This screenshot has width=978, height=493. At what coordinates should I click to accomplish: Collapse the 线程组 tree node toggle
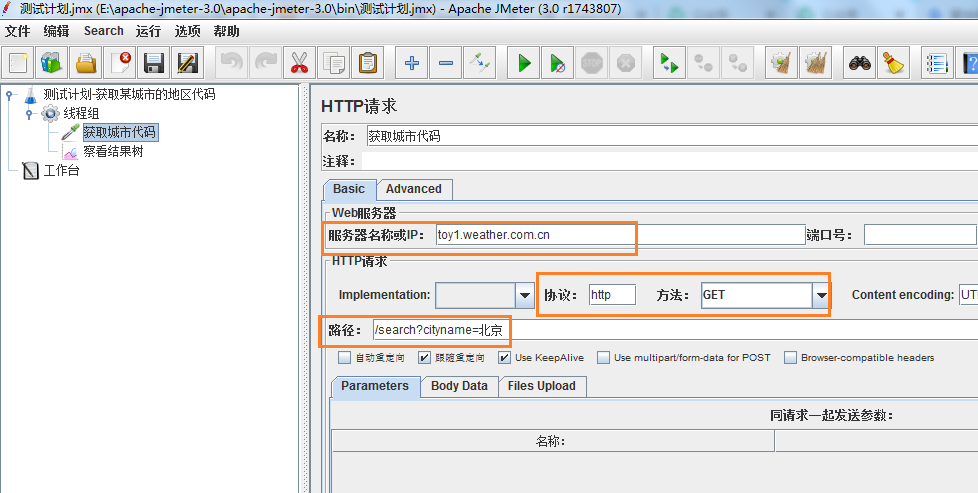click(x=29, y=114)
